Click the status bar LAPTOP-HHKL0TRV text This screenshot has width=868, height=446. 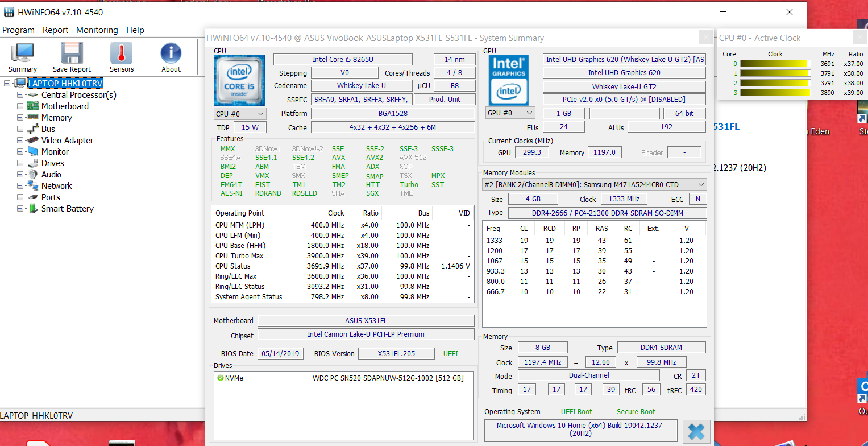tap(36, 416)
